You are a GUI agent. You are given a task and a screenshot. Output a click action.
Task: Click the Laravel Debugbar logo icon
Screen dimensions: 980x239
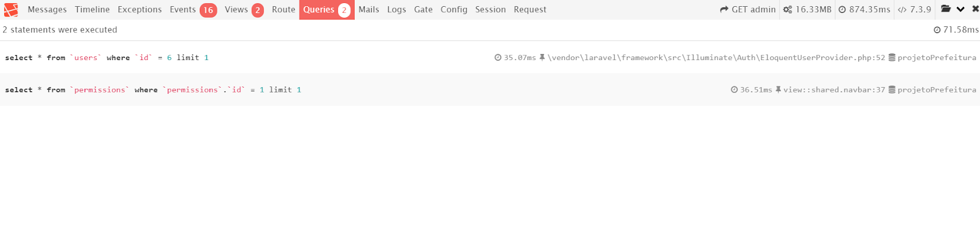11,10
